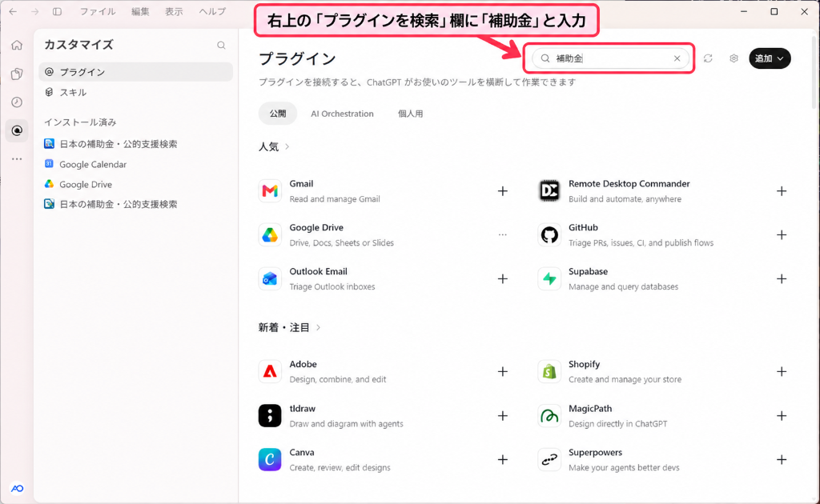Click the Adobe logo icon
This screenshot has height=504, width=820.
[270, 371]
